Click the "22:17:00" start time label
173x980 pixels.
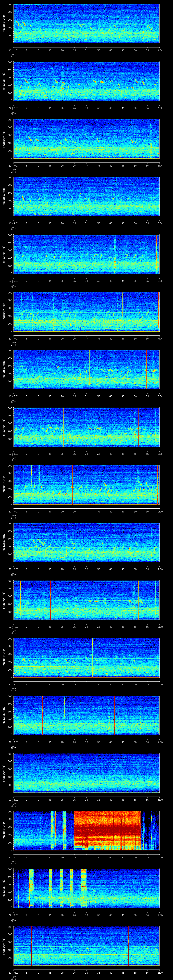pos(14,972)
